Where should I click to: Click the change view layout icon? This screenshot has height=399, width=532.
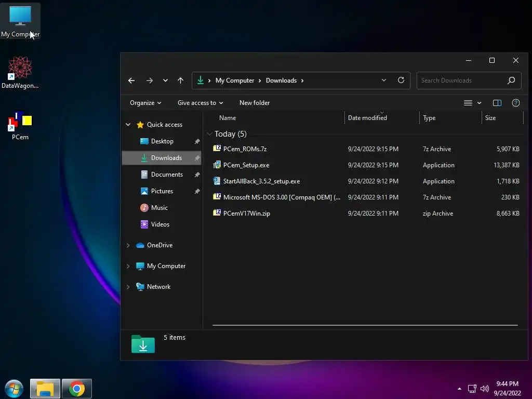pos(468,103)
